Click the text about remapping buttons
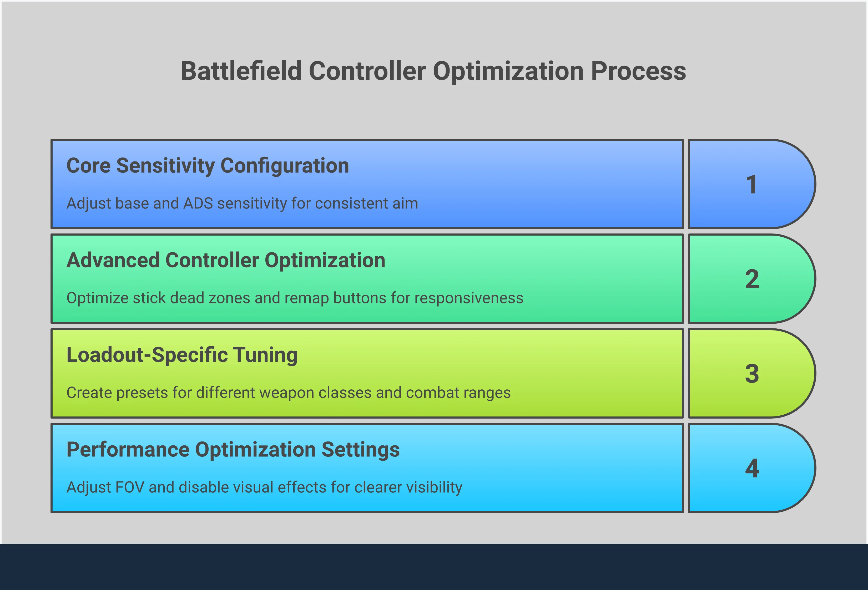The height and width of the screenshot is (590, 868). click(295, 298)
